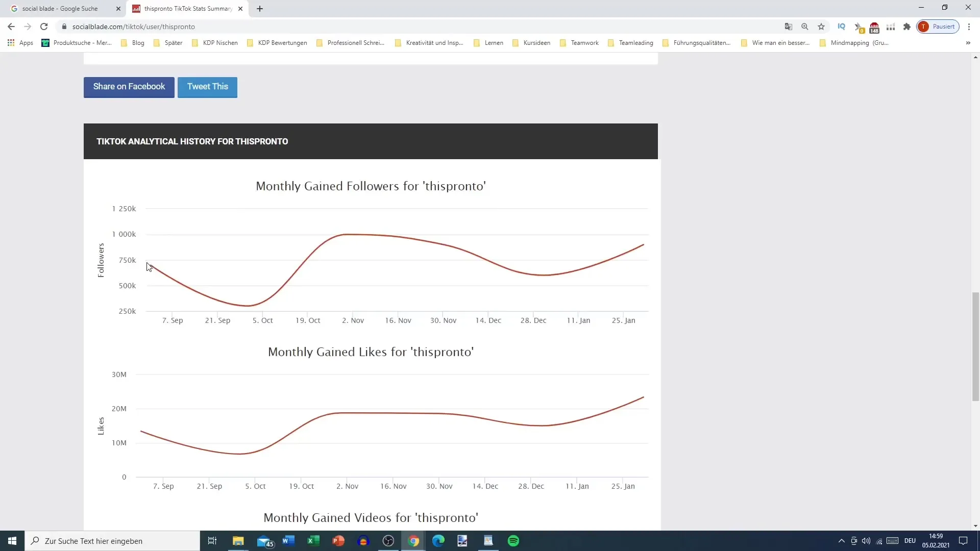The image size is (980, 551).
Task: Open Kreativität und Insp... bookmark folder
Action: point(429,43)
